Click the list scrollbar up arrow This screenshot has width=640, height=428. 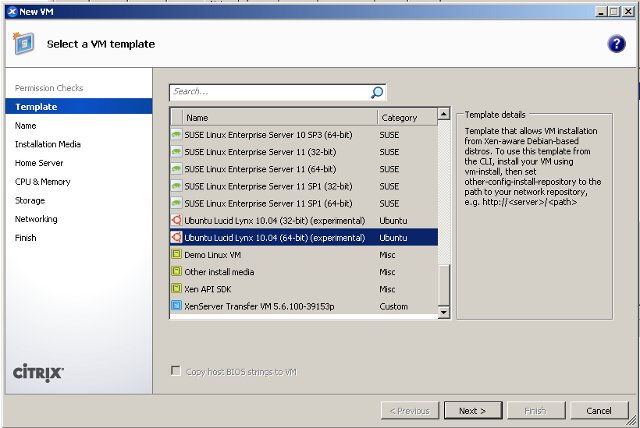(x=444, y=114)
